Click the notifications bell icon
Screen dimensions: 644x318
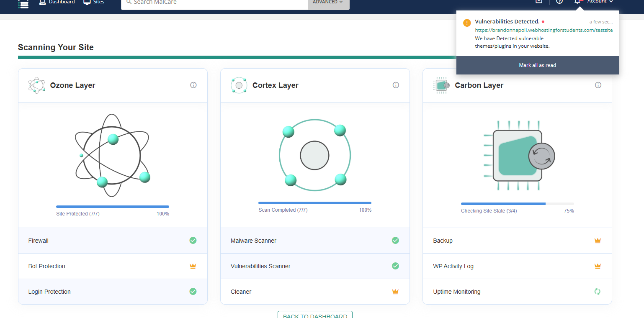point(577,2)
